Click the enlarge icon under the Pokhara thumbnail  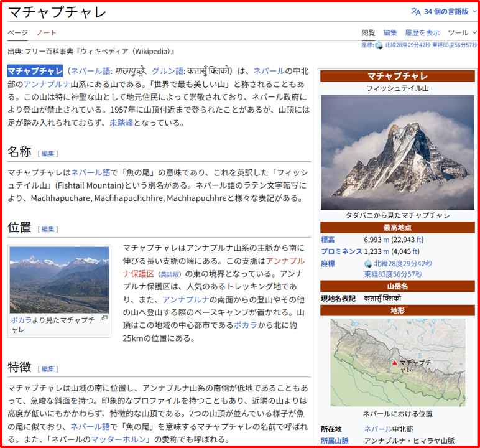[104, 318]
